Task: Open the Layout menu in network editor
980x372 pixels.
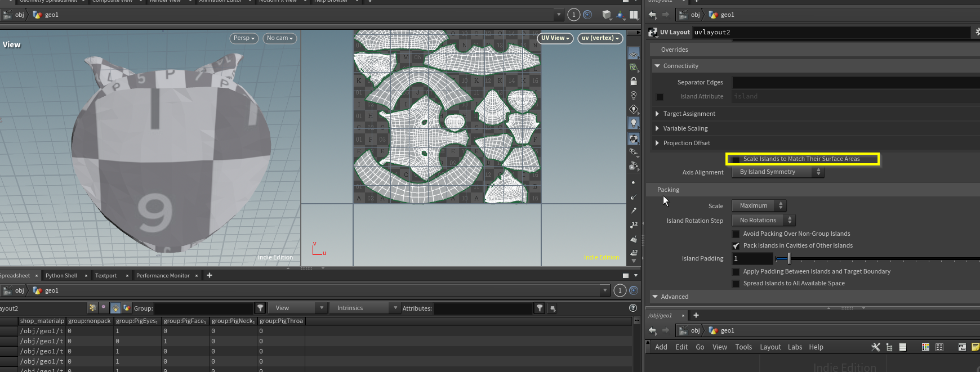Action: pyautogui.click(x=770, y=347)
